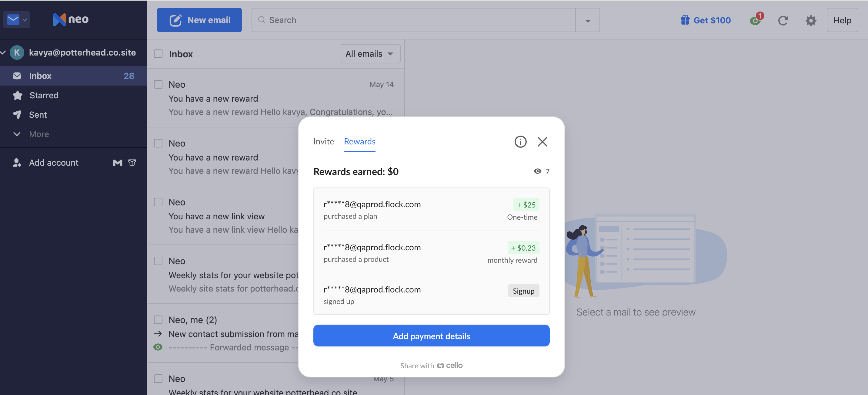Open the Sent folder
This screenshot has width=868, height=395.
tap(73, 115)
